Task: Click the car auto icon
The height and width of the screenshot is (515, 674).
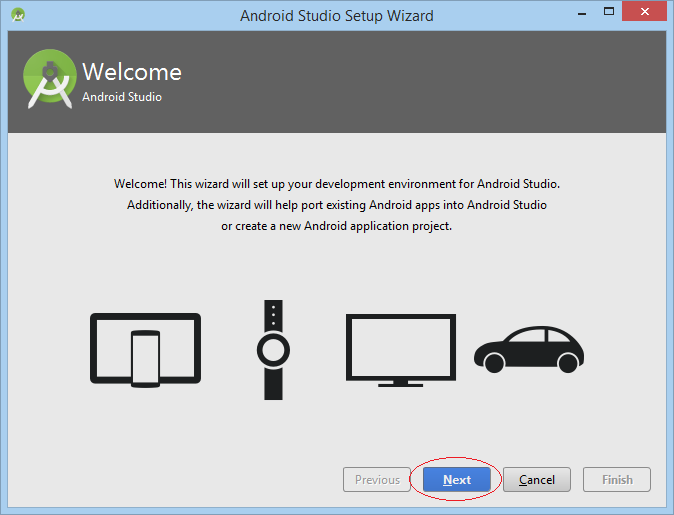Action: click(x=529, y=349)
